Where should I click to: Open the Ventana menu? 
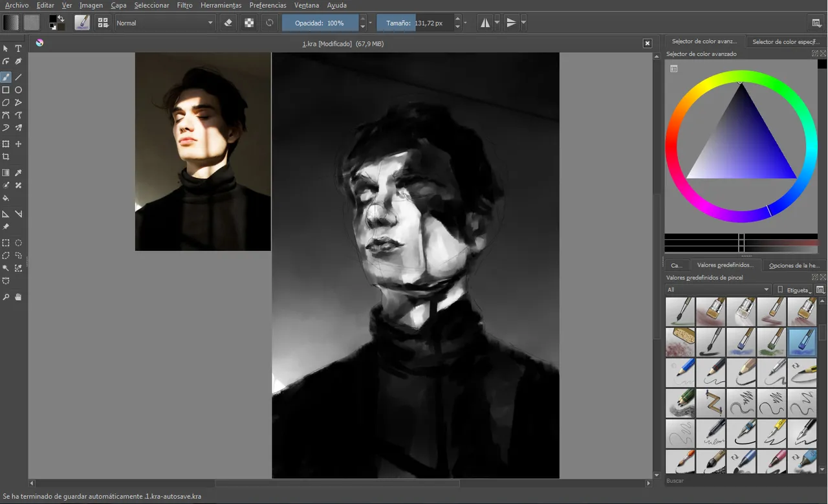pos(307,5)
